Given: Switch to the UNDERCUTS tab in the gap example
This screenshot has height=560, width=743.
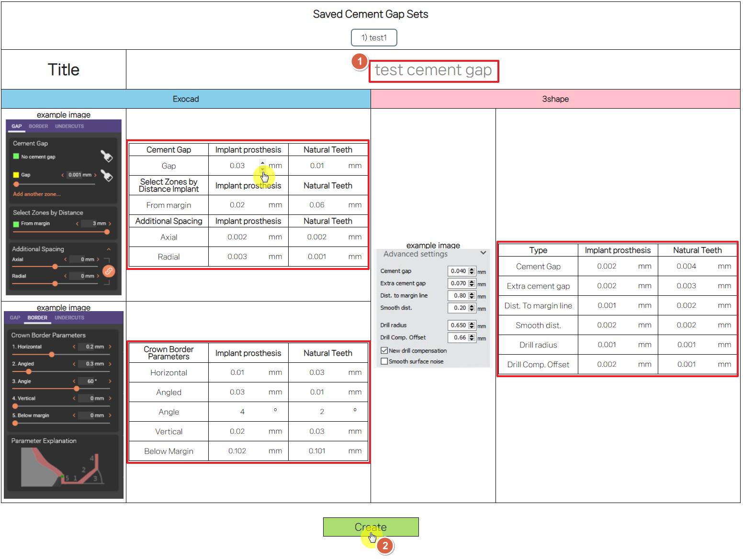Looking at the screenshot, I should point(69,126).
